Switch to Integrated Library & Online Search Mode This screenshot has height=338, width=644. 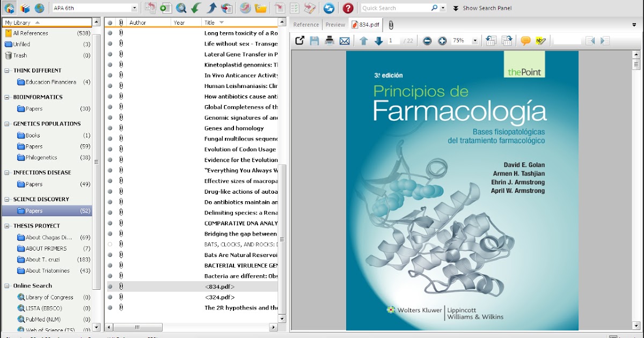click(9, 8)
